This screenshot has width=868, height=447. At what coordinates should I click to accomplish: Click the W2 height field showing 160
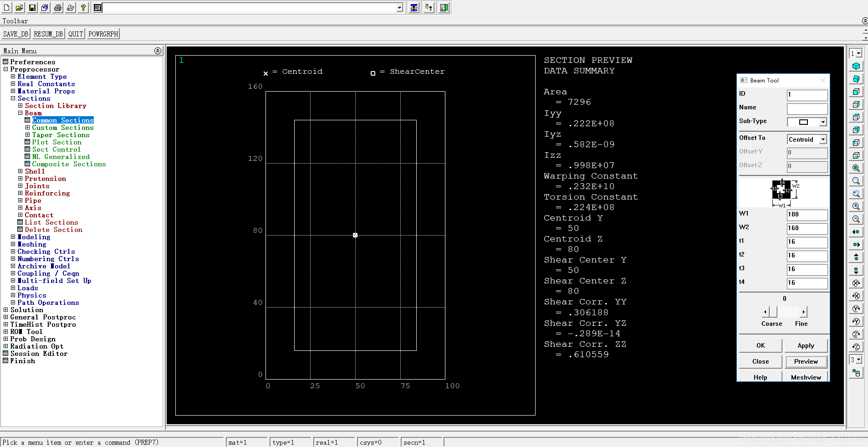(x=807, y=228)
